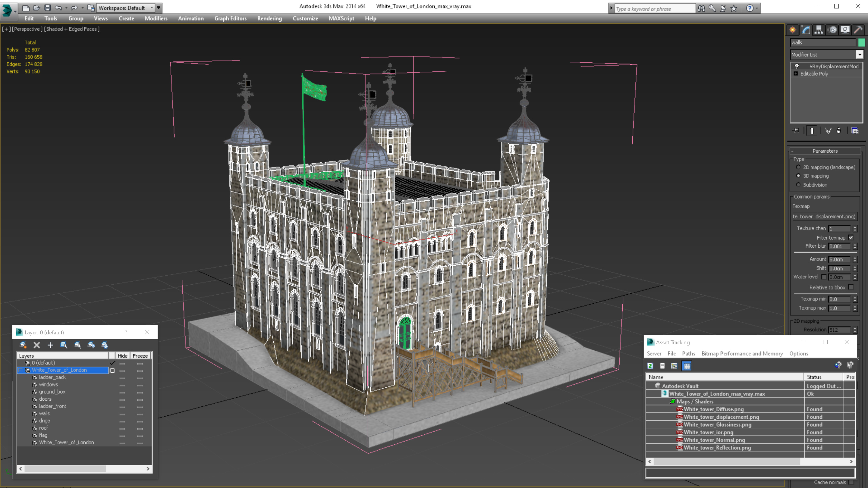
Task: Open the Motion command panel tab
Action: (x=832, y=30)
